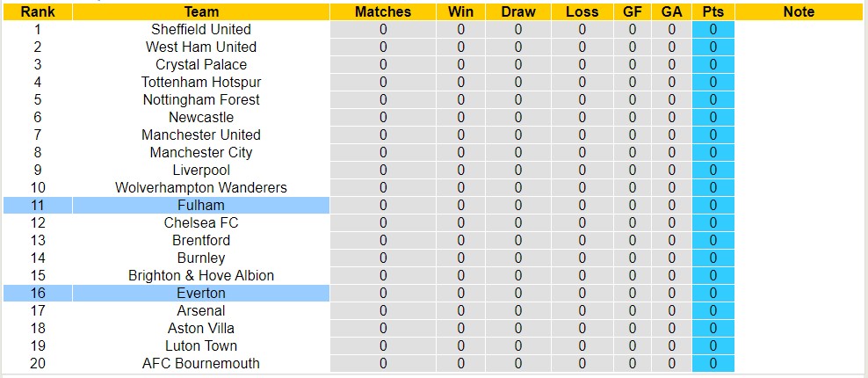
Task: Click the Loss column header
Action: pos(582,11)
